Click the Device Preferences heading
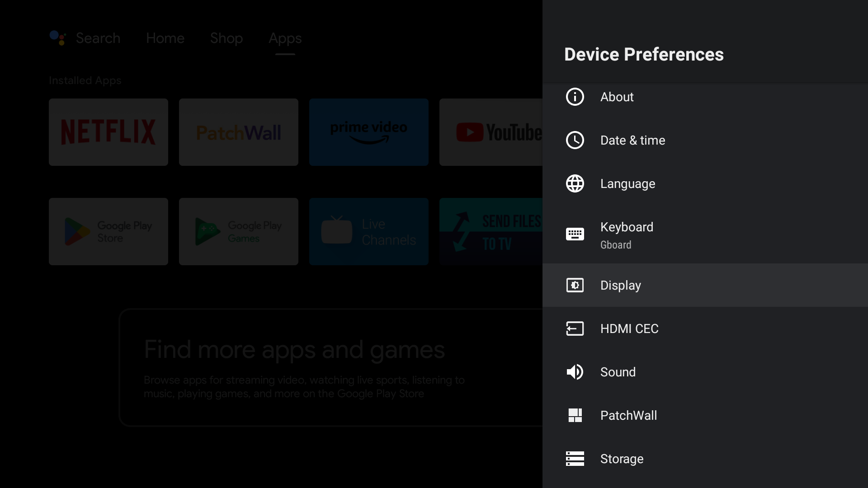The image size is (868, 488). 644,54
